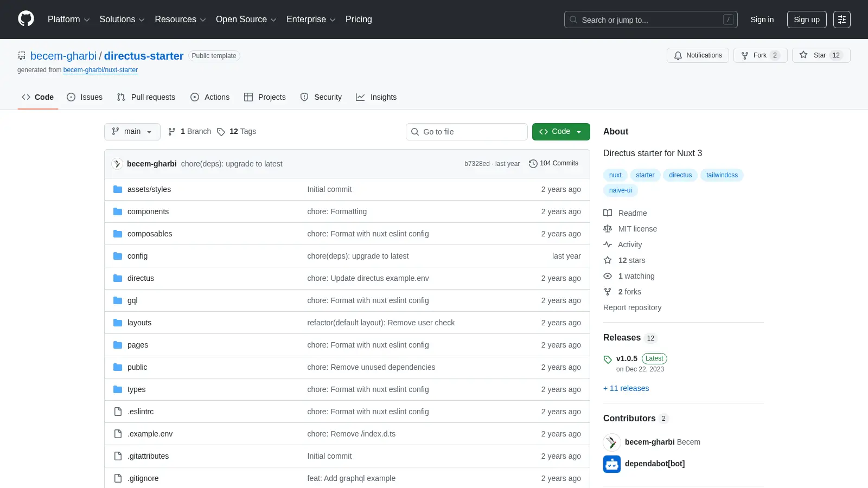Open 'feat: Add graphql example' commit message
The height and width of the screenshot is (488, 868).
pyautogui.click(x=352, y=478)
